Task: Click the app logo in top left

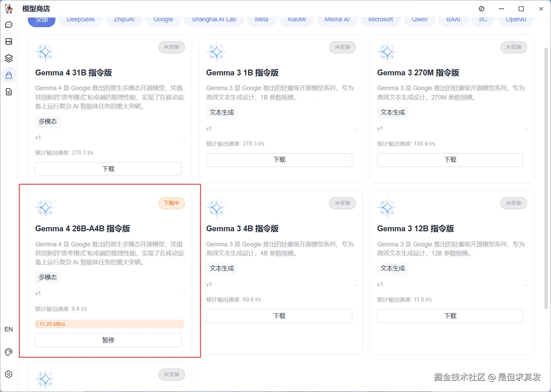Action: tap(9, 9)
